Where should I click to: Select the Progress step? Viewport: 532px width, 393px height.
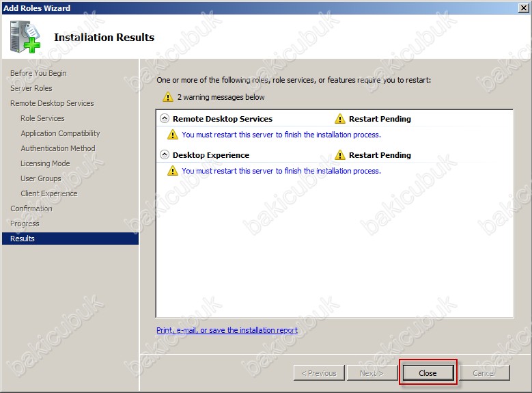pyautogui.click(x=25, y=223)
